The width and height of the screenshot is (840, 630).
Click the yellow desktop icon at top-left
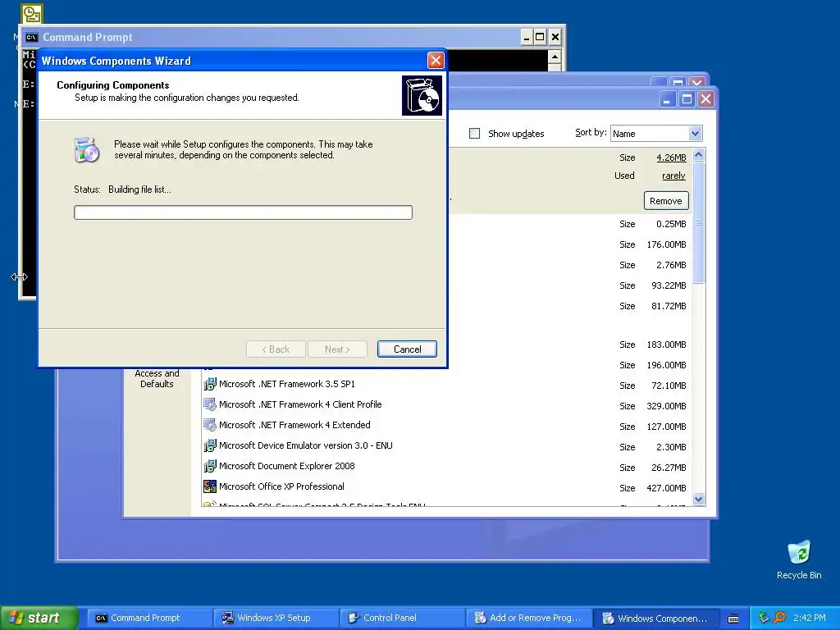pos(32,14)
